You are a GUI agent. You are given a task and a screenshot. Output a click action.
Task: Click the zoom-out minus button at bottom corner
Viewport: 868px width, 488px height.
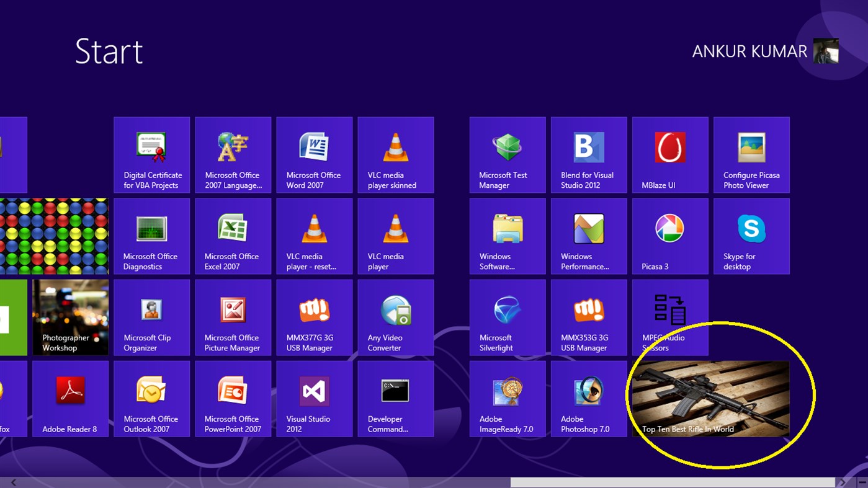click(x=862, y=482)
